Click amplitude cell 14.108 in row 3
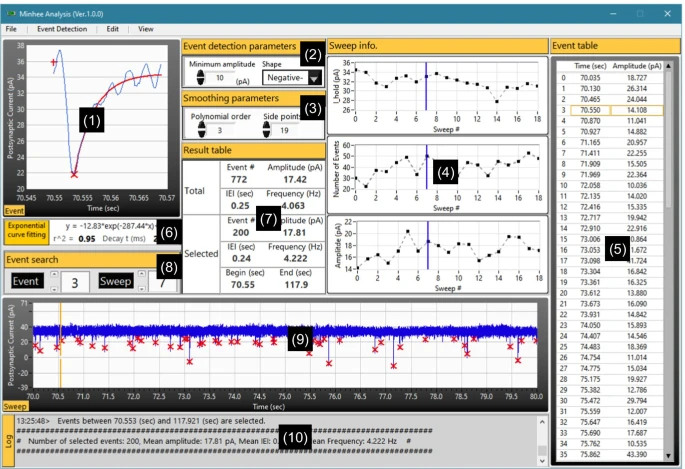 click(637, 110)
